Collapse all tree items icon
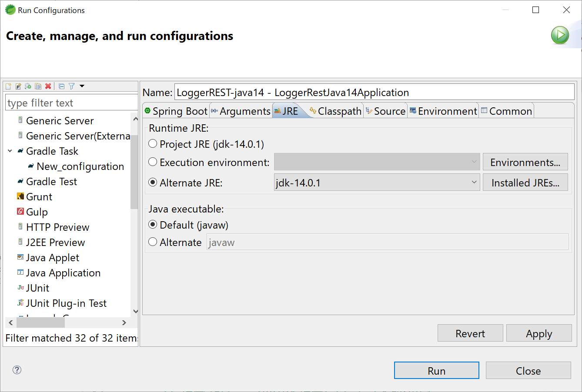The width and height of the screenshot is (582, 392). click(x=62, y=86)
